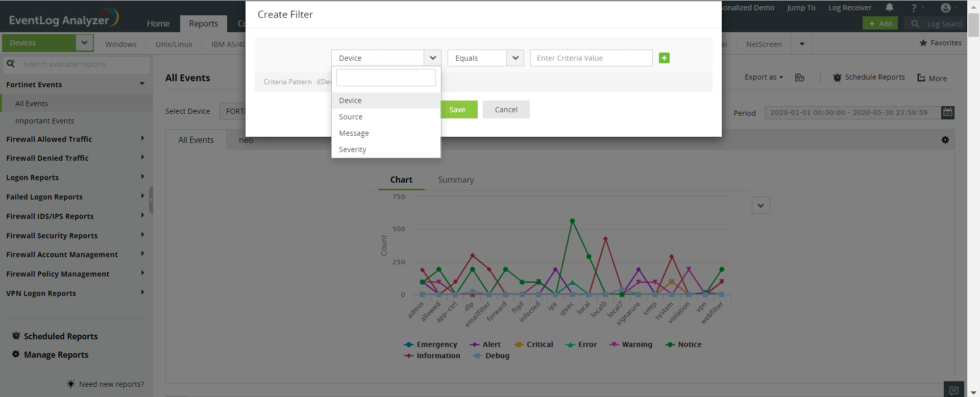This screenshot has height=397, width=980.
Task: Choose Message from the field list
Action: (x=386, y=133)
